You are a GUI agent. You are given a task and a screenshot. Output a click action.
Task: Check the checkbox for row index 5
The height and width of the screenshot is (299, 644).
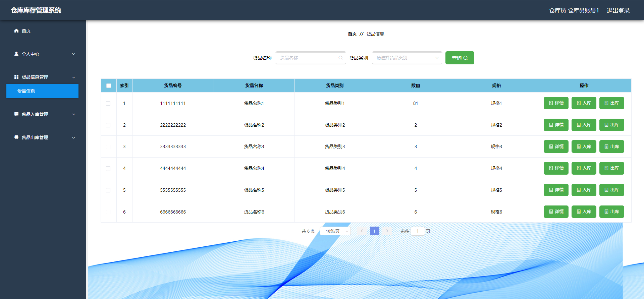108,190
